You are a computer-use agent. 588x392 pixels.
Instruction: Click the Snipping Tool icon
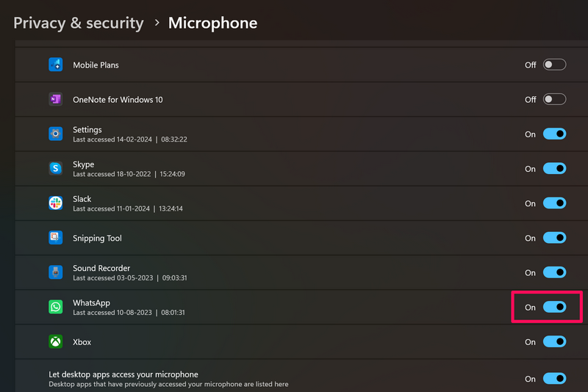coord(56,238)
